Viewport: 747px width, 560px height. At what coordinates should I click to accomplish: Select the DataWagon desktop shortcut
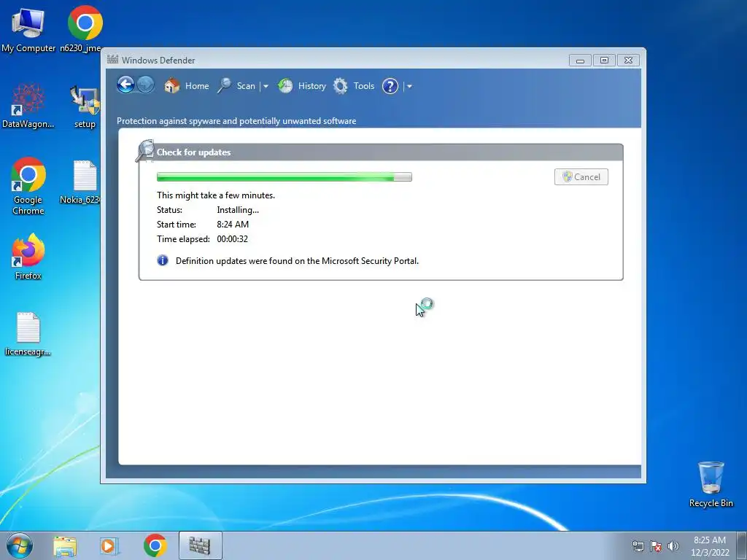point(28,106)
